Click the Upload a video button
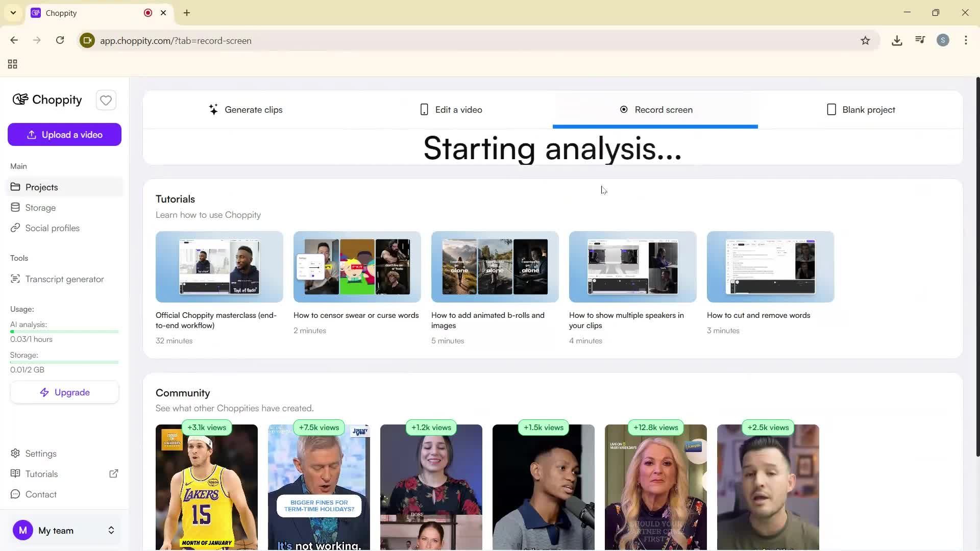Viewport: 980px width, 551px height. (64, 134)
